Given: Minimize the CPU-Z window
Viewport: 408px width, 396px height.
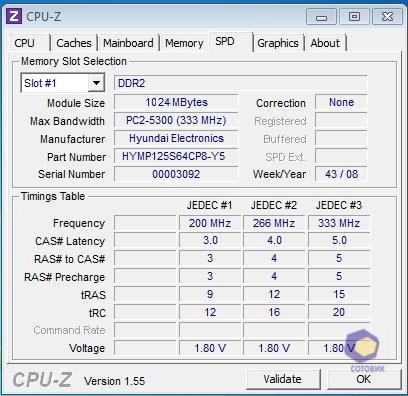Looking at the screenshot, I should pos(321,17).
